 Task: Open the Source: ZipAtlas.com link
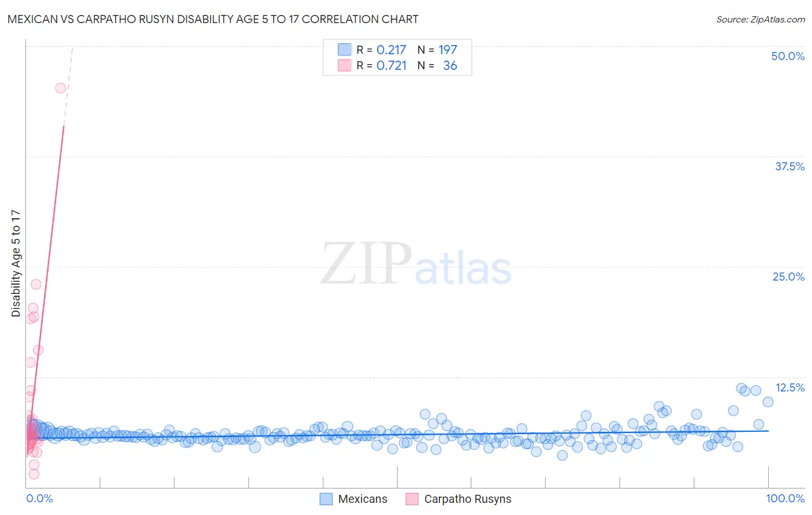coord(761,19)
